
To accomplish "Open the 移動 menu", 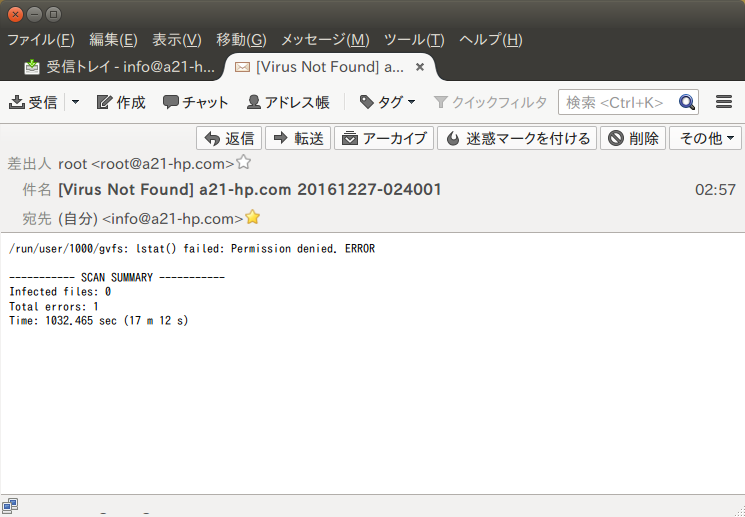I will point(241,40).
